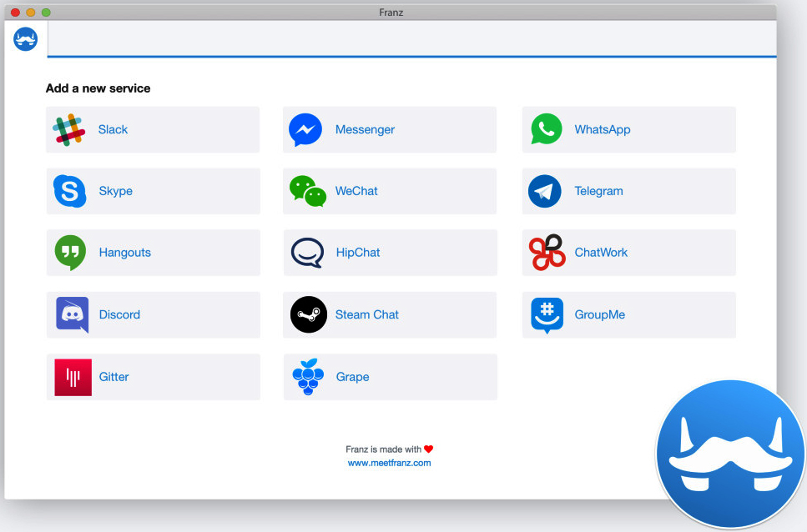Pick the Steam Chat icon

point(307,314)
